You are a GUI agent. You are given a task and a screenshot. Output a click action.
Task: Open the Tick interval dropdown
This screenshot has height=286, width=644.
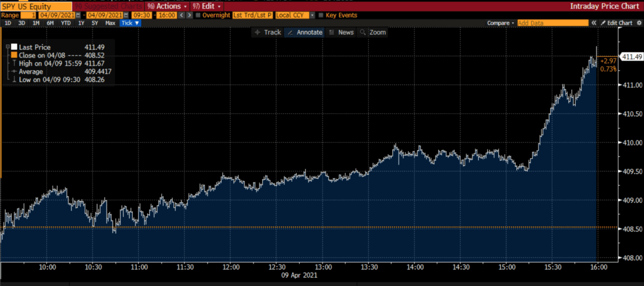click(130, 23)
